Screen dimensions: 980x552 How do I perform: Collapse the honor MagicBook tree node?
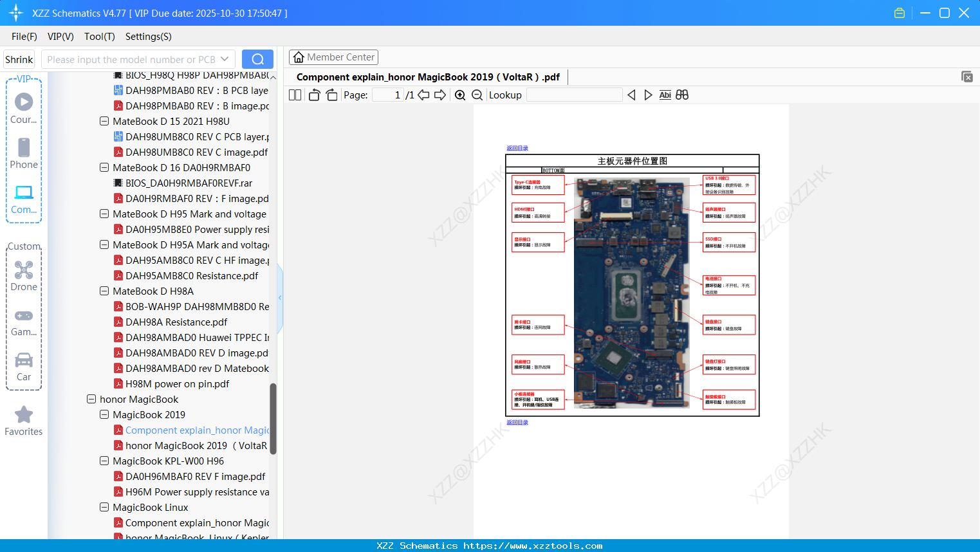pyautogui.click(x=91, y=400)
